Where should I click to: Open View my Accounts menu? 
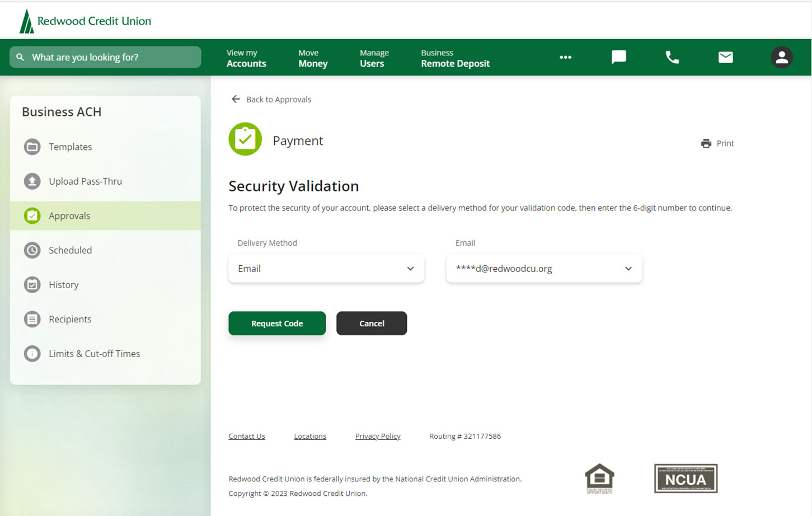pyautogui.click(x=246, y=58)
